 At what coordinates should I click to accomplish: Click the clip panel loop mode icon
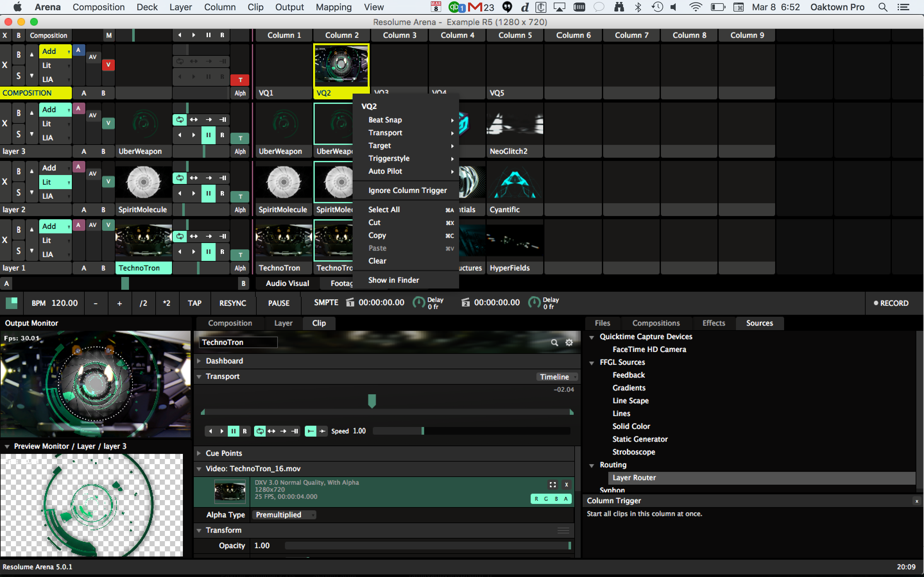pos(260,431)
